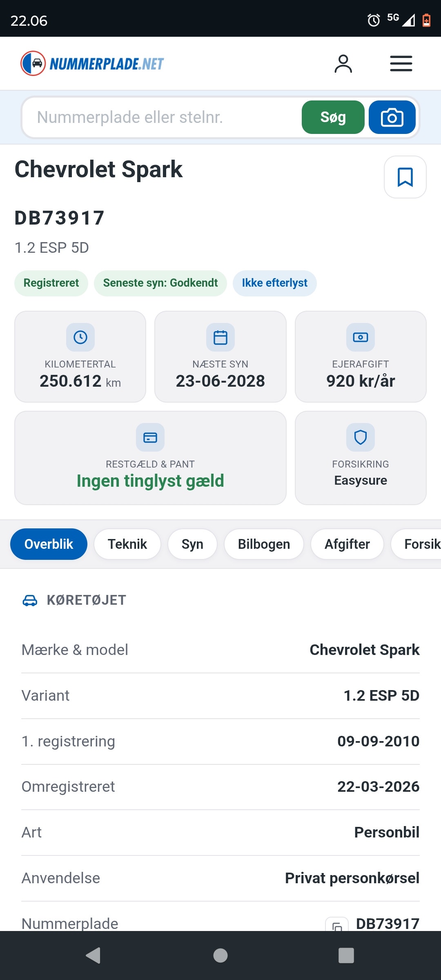This screenshot has width=441, height=980.
Task: Click the green Søg search button
Action: (x=333, y=117)
